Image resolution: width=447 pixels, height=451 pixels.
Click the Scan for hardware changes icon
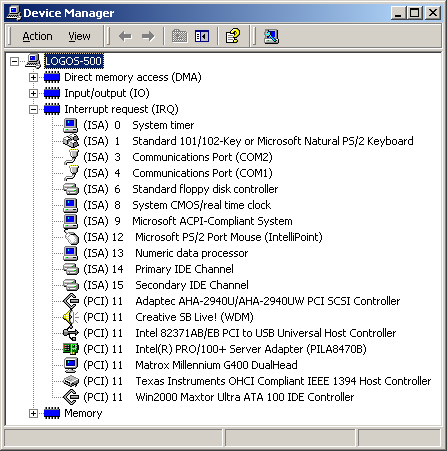(271, 36)
